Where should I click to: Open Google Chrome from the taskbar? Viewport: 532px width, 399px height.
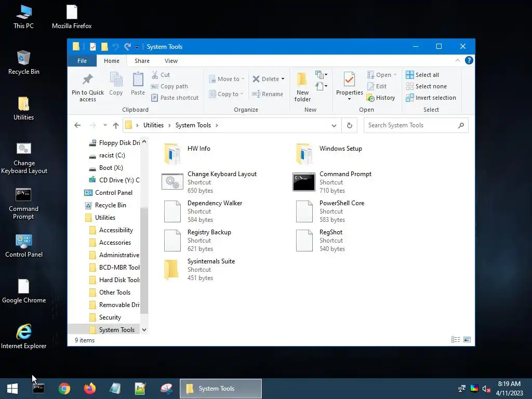[x=64, y=389]
